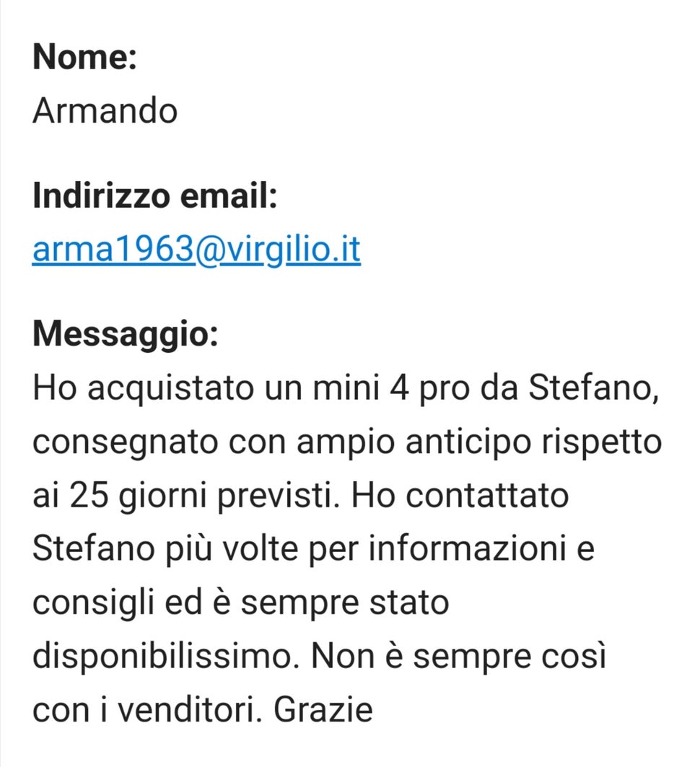Click the 'Indirizzo email:' label

click(155, 196)
